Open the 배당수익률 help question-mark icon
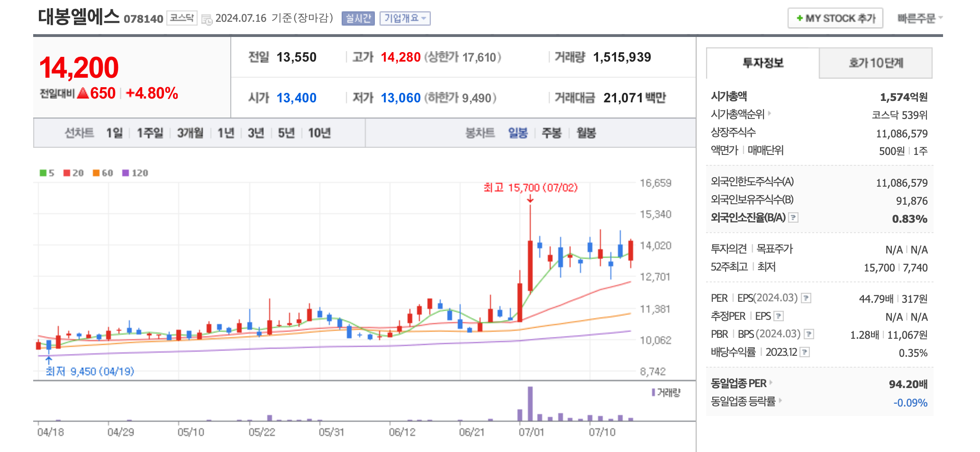This screenshot has height=452, width=980. coord(805,352)
